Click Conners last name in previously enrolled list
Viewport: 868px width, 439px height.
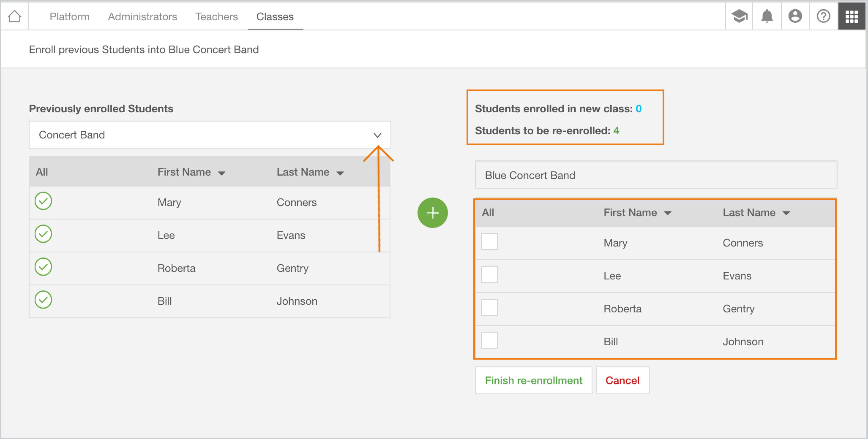(x=297, y=203)
